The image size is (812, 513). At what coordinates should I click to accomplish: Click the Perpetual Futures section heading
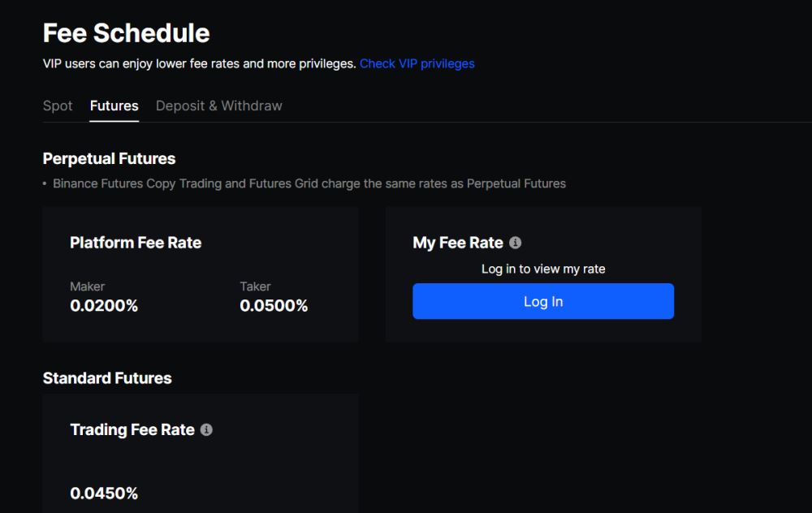pyautogui.click(x=109, y=158)
